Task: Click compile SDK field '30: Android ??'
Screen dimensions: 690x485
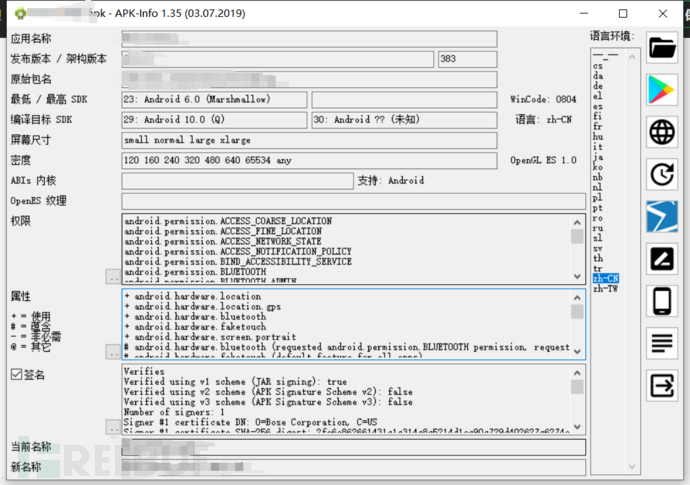Action: tap(404, 120)
